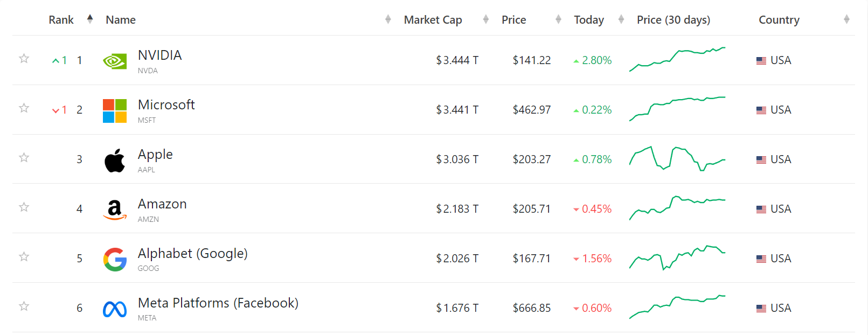Viewport: 868px width, 335px height.
Task: Click the NVIDIA logo icon
Action: (x=115, y=61)
